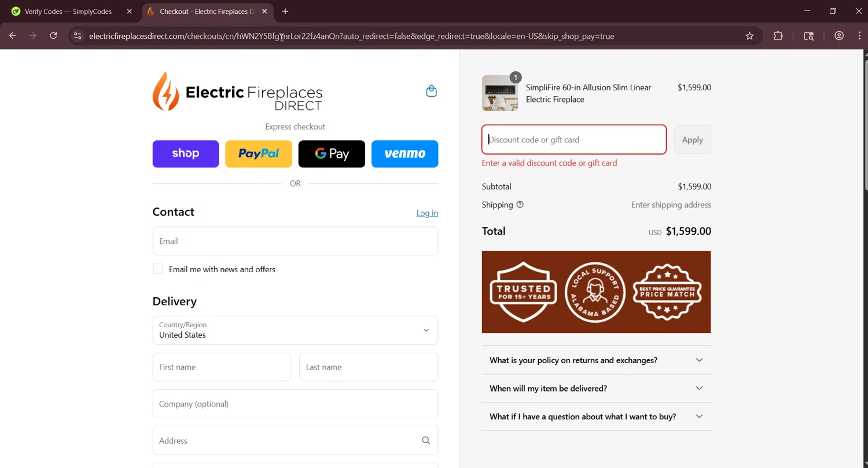Check Email me with news and offers

tap(158, 269)
